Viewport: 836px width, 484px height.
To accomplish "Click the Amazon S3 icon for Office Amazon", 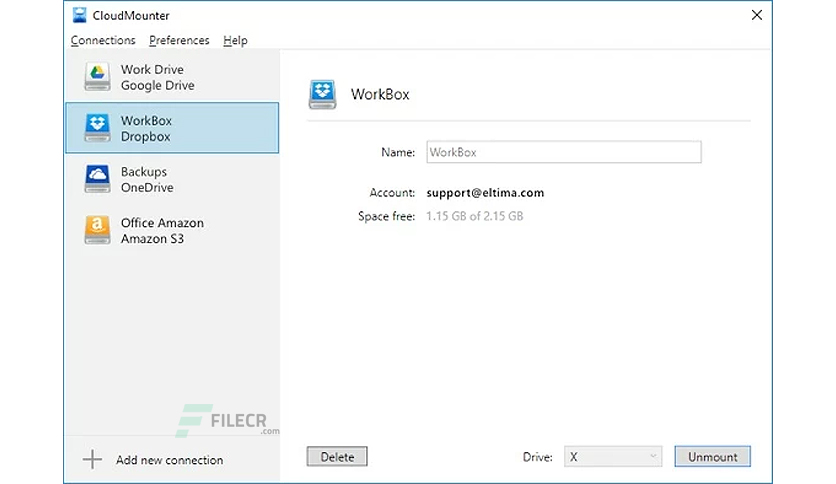I will pyautogui.click(x=97, y=230).
